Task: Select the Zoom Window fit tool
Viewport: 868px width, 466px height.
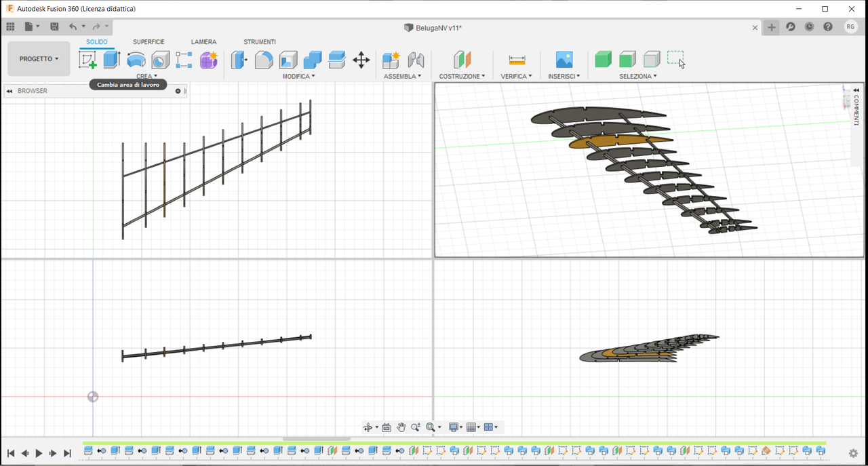Action: click(431, 427)
